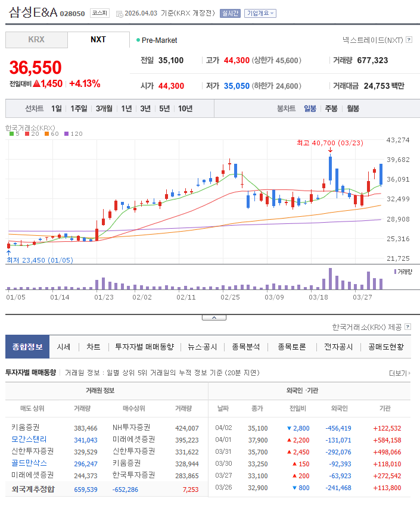Open the 종목토론 tab
The height and width of the screenshot is (508, 420).
coord(292,347)
